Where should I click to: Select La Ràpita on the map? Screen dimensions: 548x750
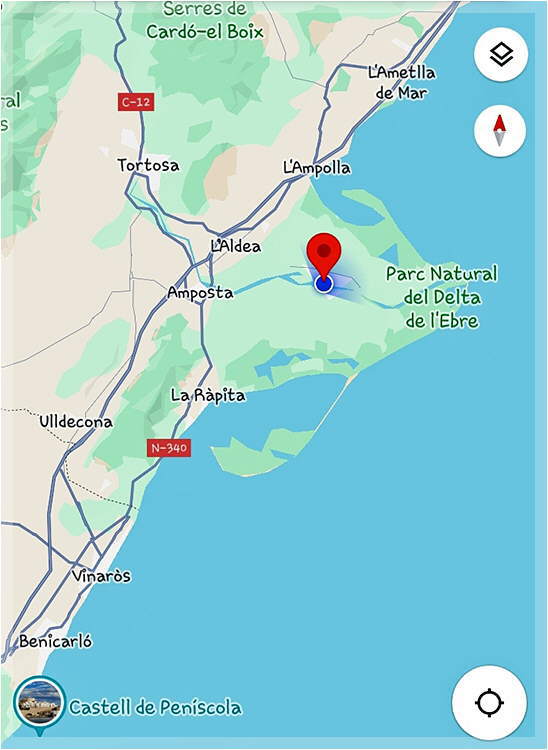[208, 396]
